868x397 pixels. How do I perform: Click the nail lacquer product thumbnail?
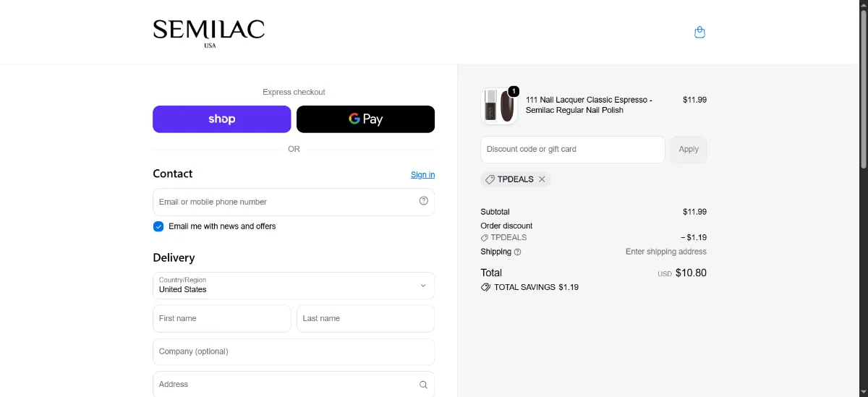[498, 106]
